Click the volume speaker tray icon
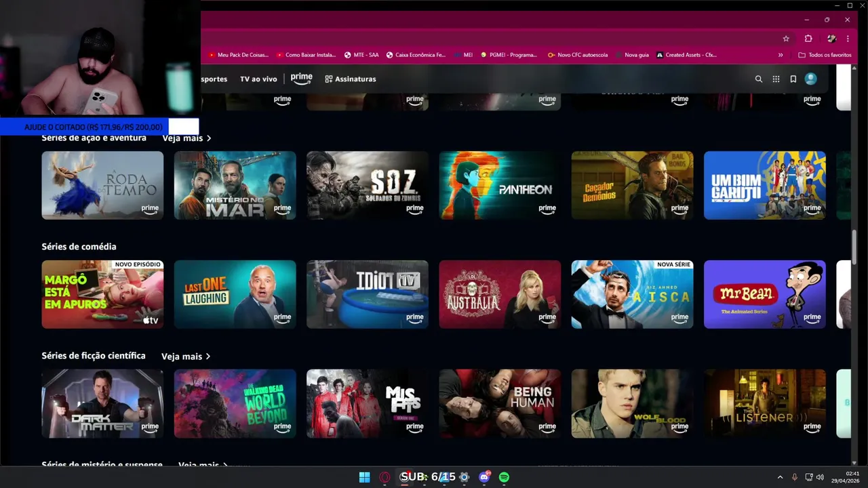868x488 pixels. coord(820,477)
